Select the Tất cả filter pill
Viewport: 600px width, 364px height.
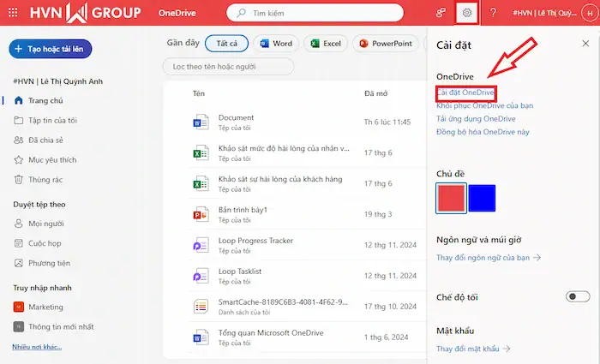point(227,44)
